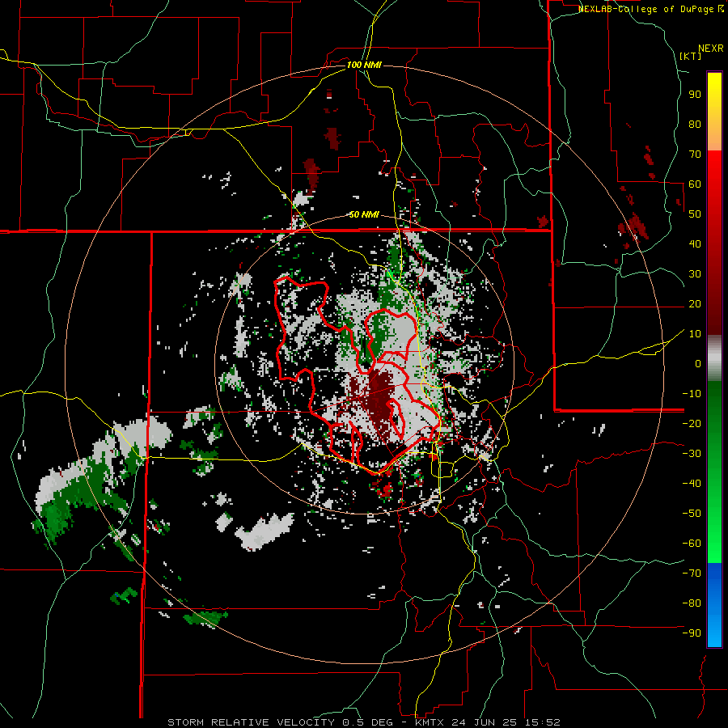Click the -30 value on velocity scale
728x728 pixels.
[692, 454]
